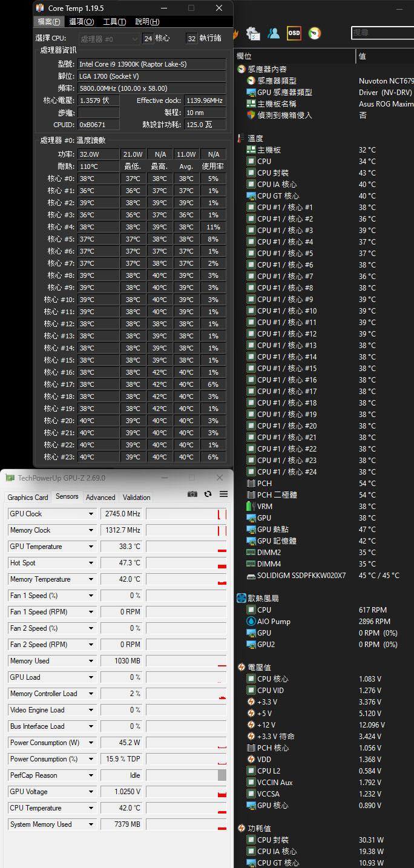Viewport: 414px width, 868px height.
Task: Open the OSD panel icon in AIDA64 toolbar
Action: (x=294, y=33)
